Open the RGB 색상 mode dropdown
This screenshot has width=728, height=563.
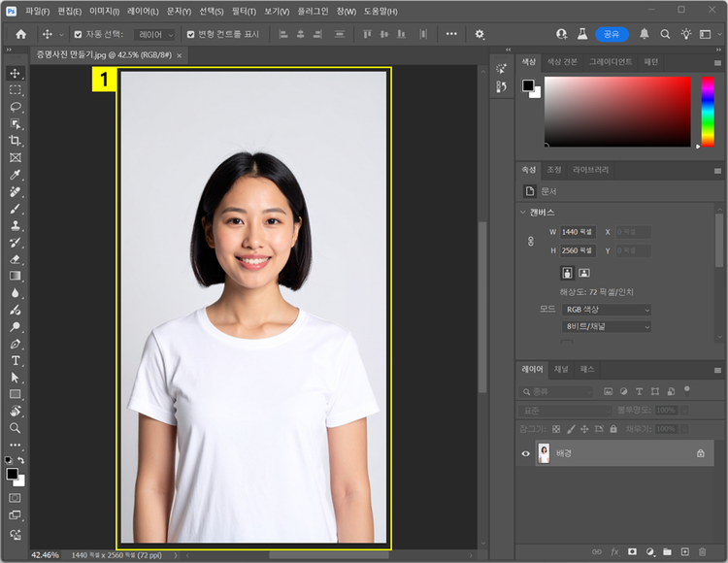607,310
